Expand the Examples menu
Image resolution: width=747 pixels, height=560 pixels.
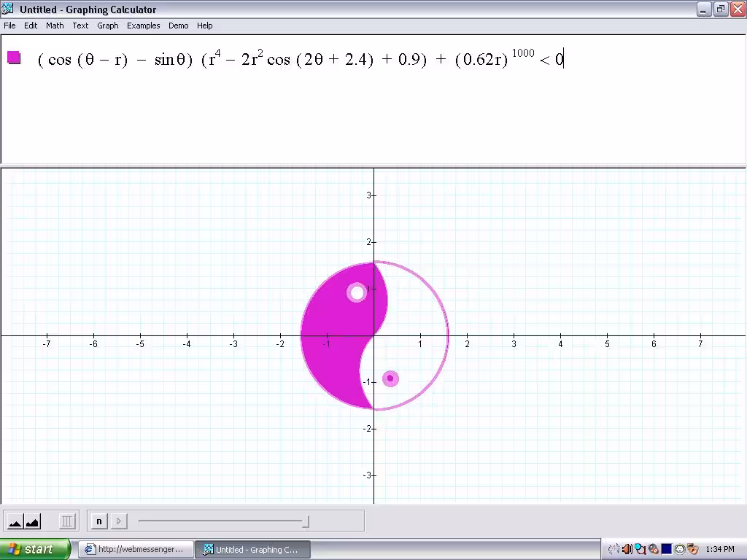[x=143, y=26]
